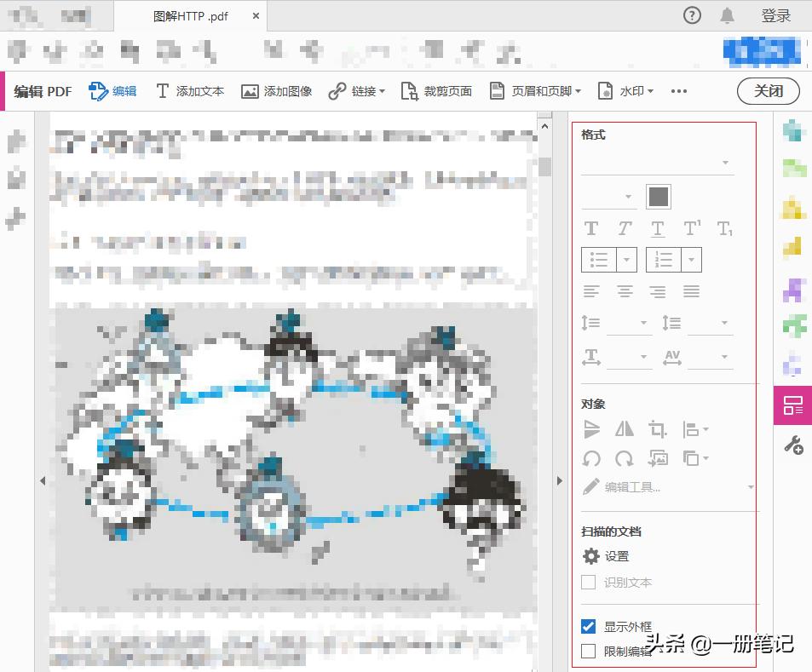Toggle italic text formatting
This screenshot has width=812, height=672.
tap(624, 227)
